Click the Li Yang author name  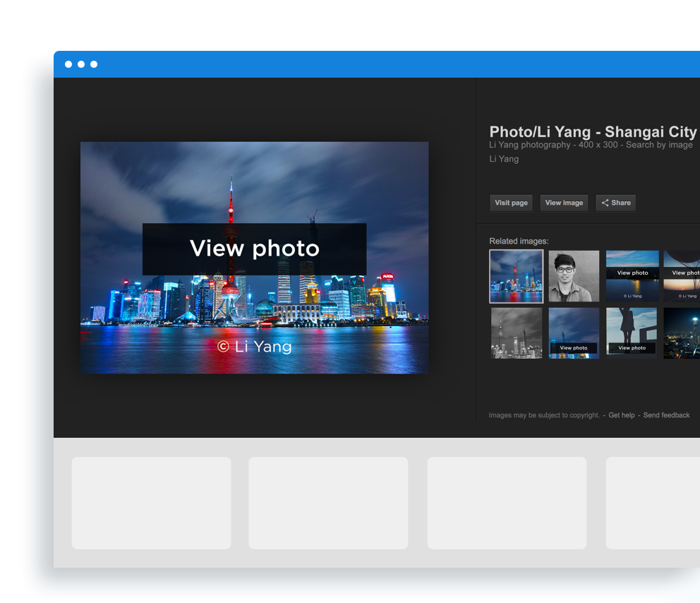click(504, 159)
